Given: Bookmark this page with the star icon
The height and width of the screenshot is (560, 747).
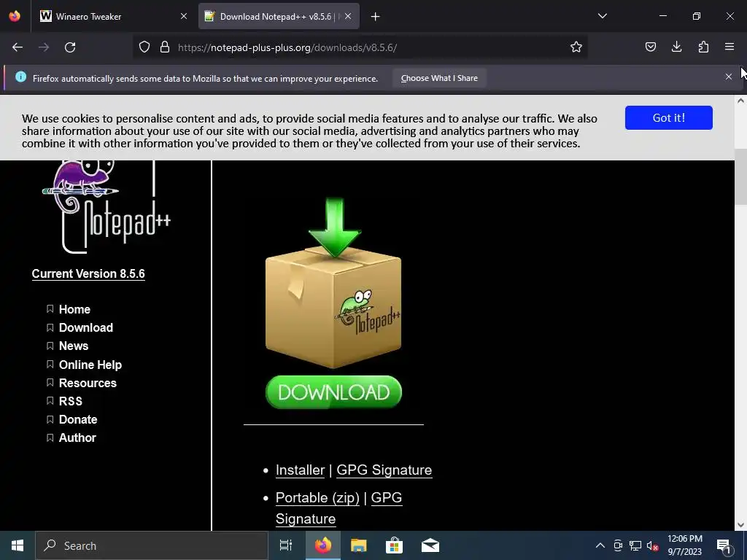Looking at the screenshot, I should 576,47.
